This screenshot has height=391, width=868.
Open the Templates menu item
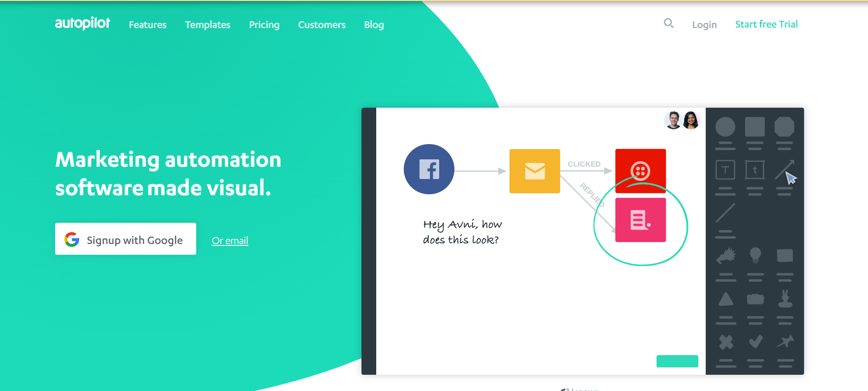tap(208, 25)
